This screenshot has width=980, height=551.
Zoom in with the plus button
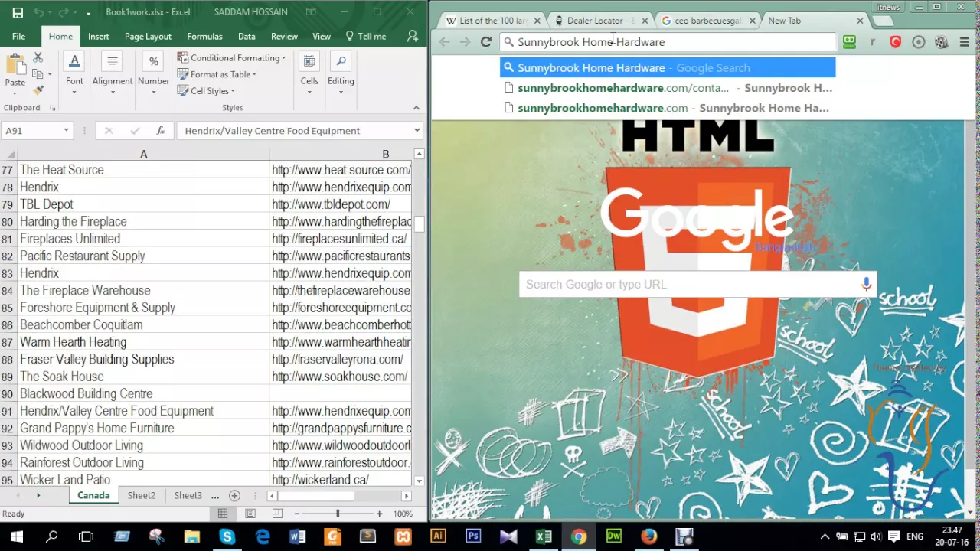379,514
